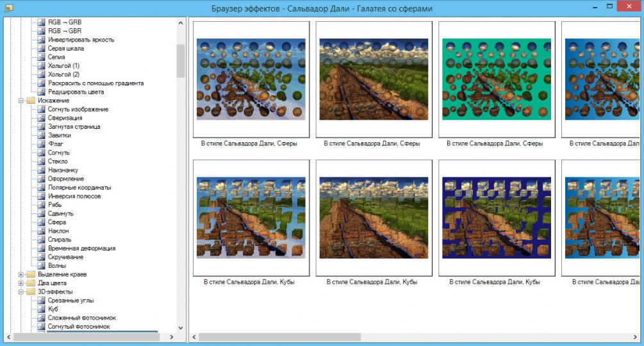Select the Временная деформация effect

pos(82,249)
